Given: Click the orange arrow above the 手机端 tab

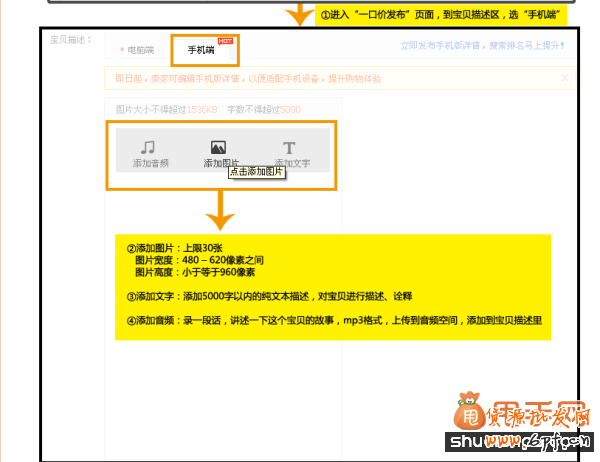Looking at the screenshot, I should 298,14.
